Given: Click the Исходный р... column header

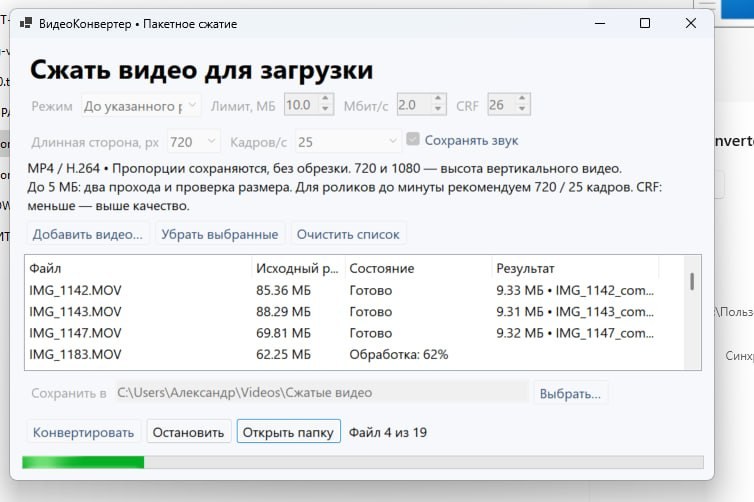Looking at the screenshot, I should 298,268.
